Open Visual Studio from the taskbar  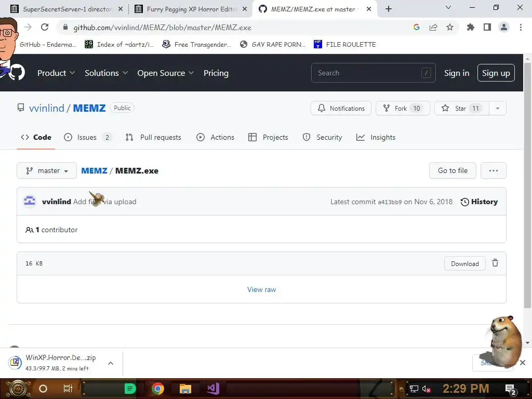click(214, 389)
